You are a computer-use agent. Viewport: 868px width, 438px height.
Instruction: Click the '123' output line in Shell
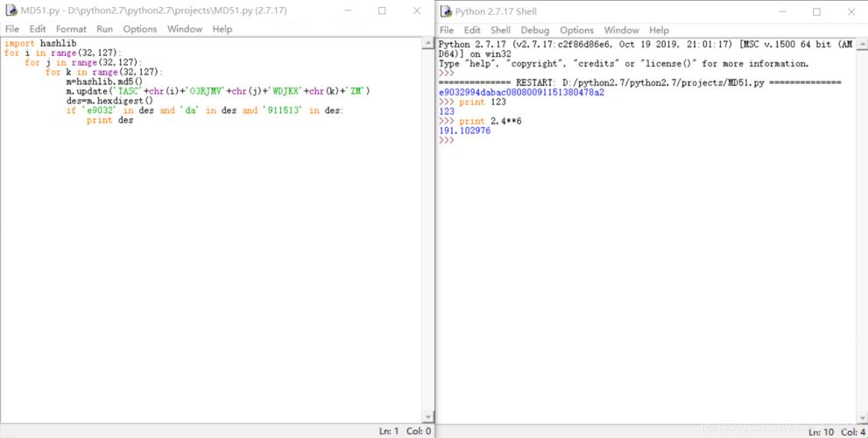pos(447,111)
